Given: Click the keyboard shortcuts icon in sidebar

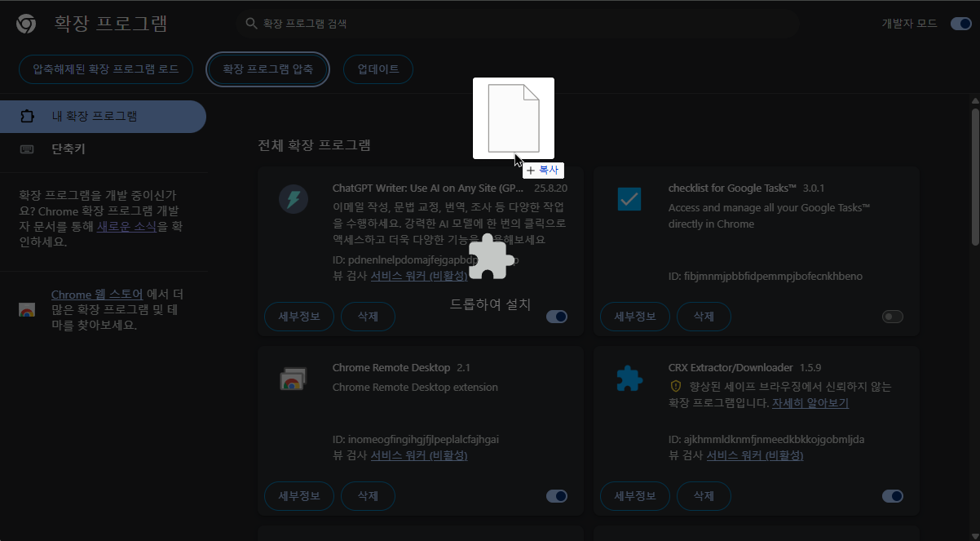Looking at the screenshot, I should 27,149.
